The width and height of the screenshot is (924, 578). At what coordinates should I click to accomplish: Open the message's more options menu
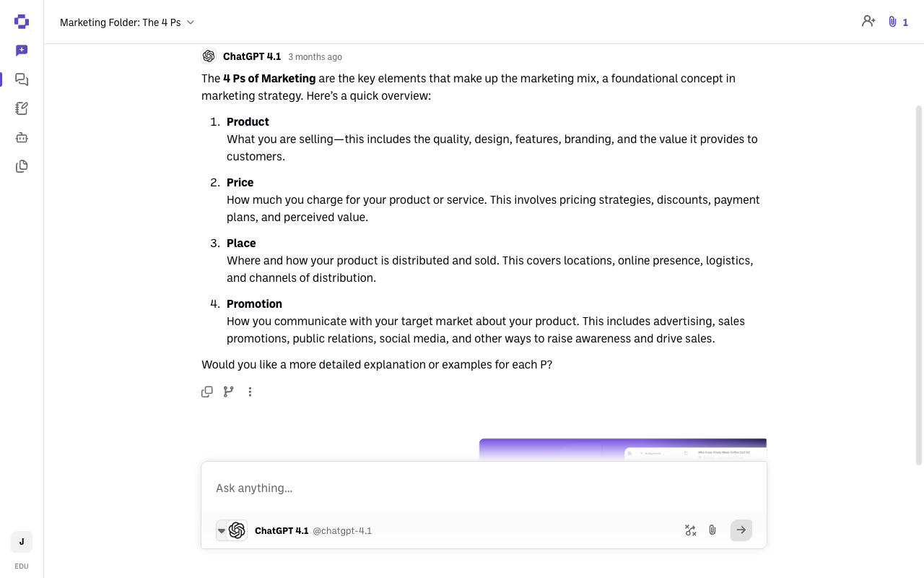[x=250, y=392]
